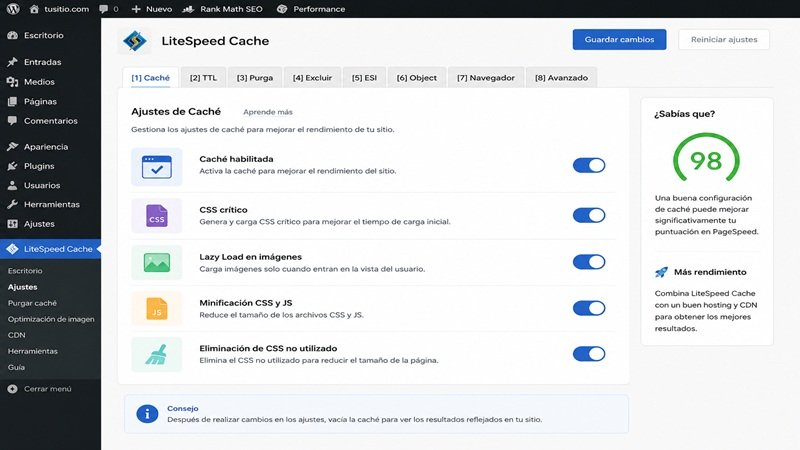Click the Guardar cambios button

[619, 39]
